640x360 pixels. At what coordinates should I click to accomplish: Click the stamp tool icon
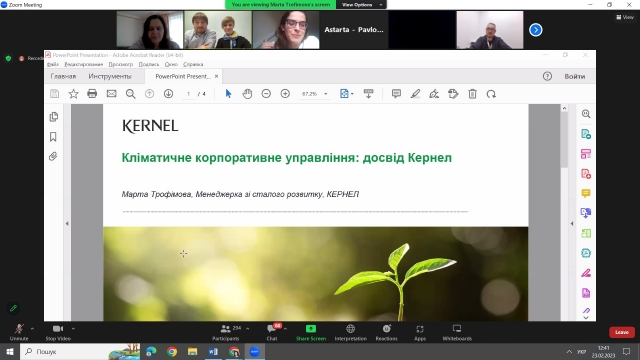453,94
